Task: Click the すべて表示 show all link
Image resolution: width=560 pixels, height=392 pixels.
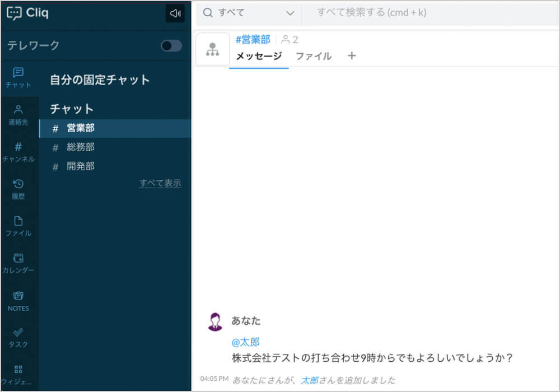Action: (160, 183)
